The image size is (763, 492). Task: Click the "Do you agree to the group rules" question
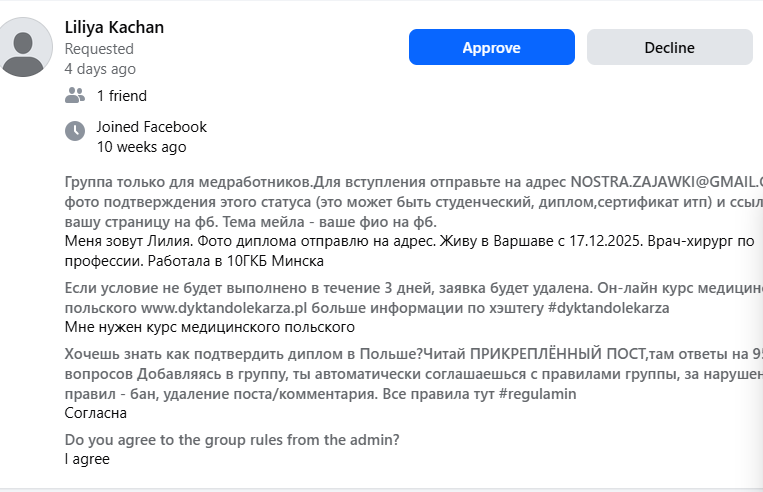point(232,440)
